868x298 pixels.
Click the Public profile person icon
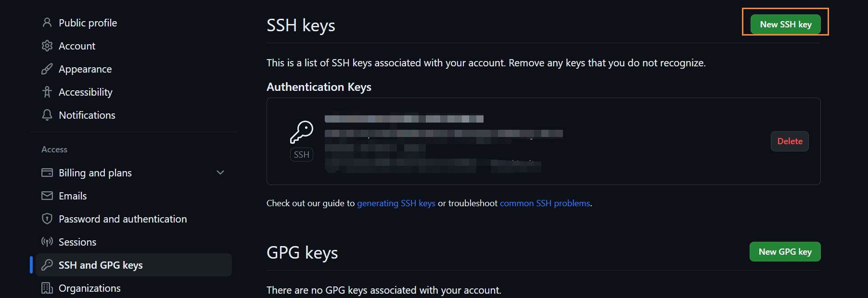click(x=47, y=23)
